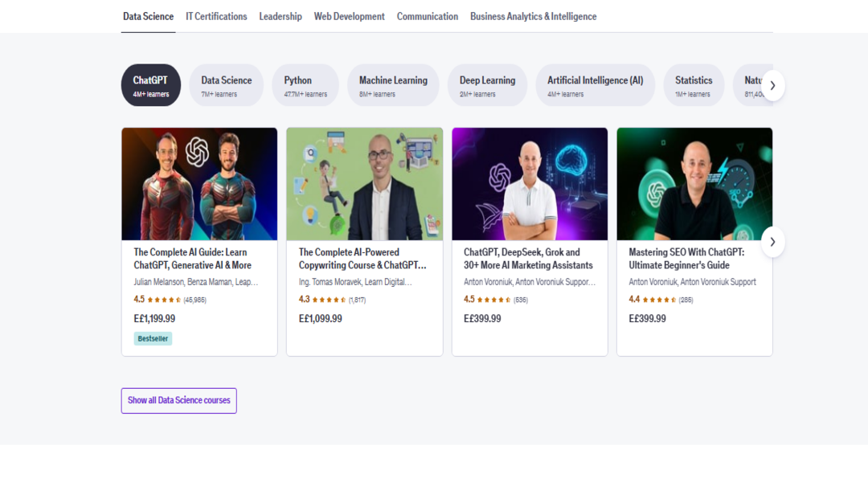Open the IT Certifications tab

tap(216, 17)
